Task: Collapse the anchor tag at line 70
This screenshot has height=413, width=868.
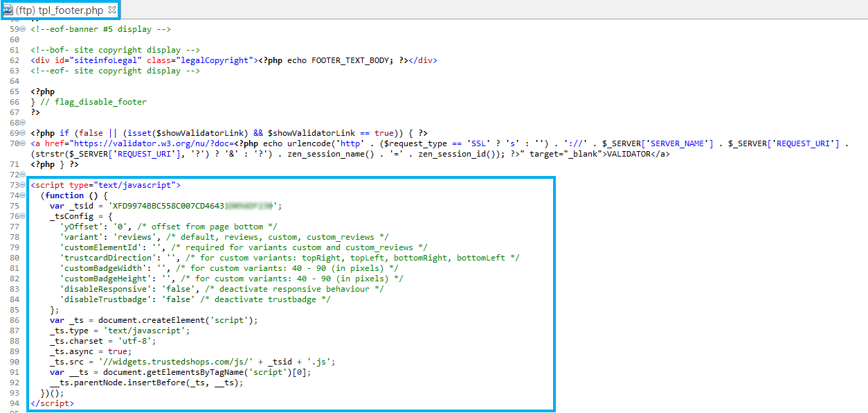Action: [x=23, y=143]
